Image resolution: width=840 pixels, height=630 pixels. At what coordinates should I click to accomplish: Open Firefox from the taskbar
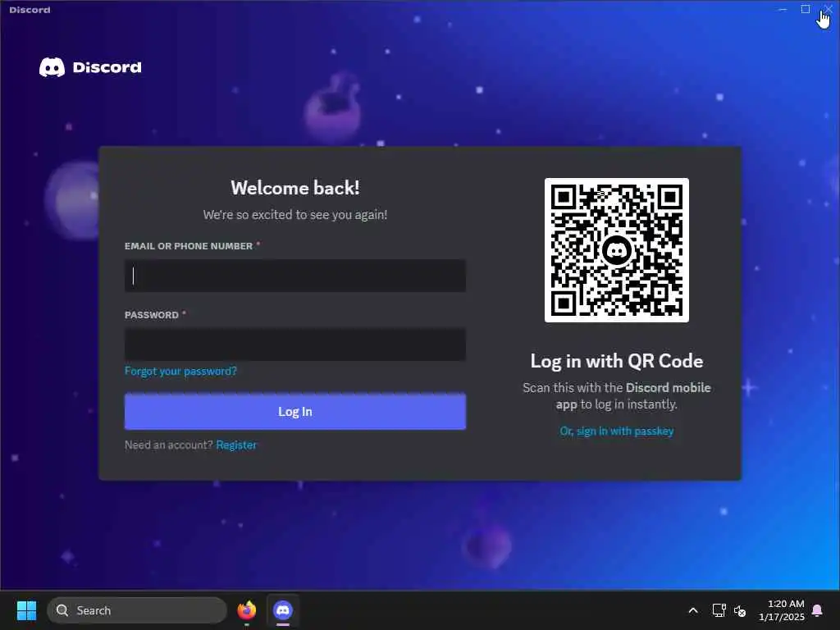[x=246, y=610]
